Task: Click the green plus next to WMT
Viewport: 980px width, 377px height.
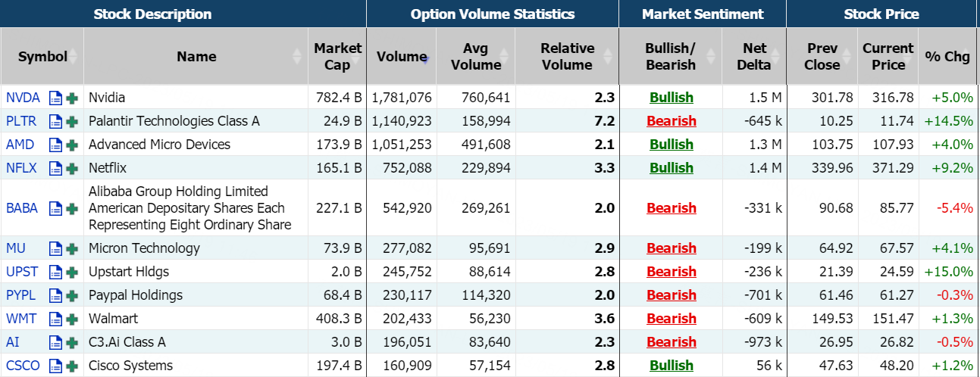Action: pyautogui.click(x=72, y=319)
